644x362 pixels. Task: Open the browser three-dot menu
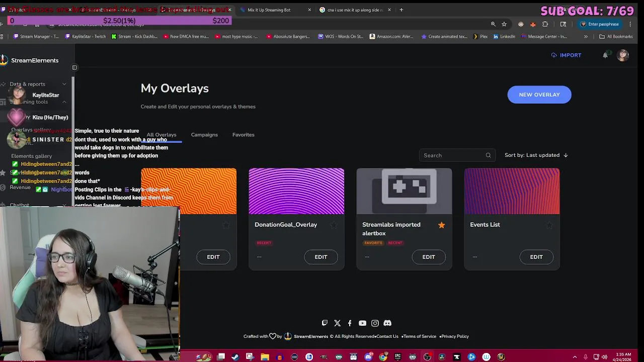pyautogui.click(x=630, y=24)
